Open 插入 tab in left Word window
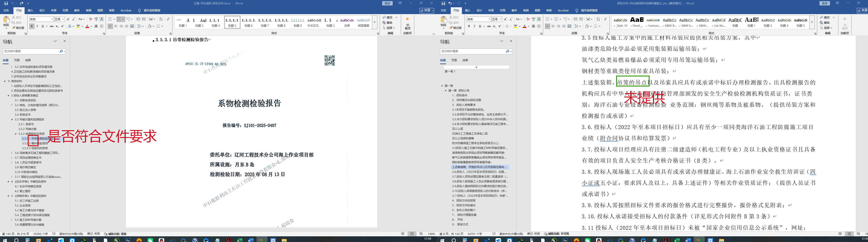868x242 pixels. [x=30, y=10]
